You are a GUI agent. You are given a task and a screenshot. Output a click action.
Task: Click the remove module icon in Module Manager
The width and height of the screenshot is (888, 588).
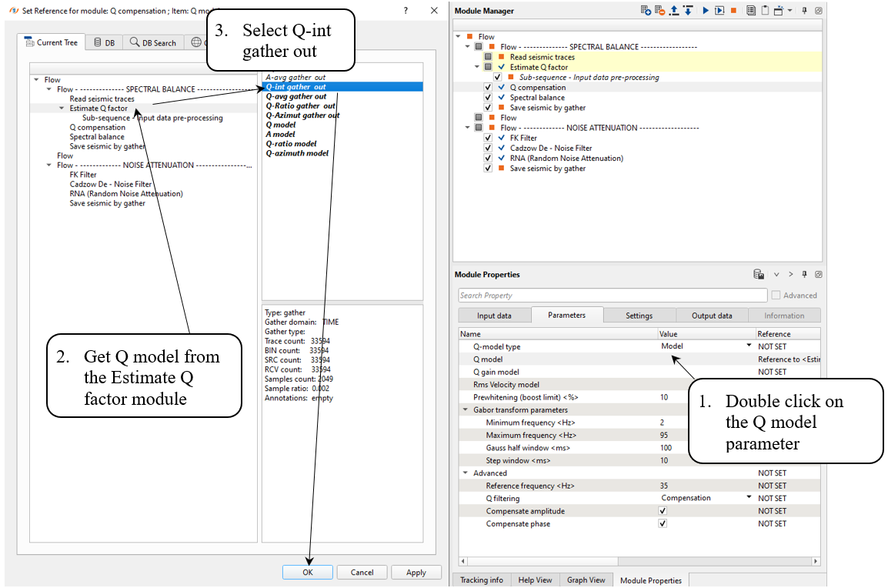coord(659,11)
